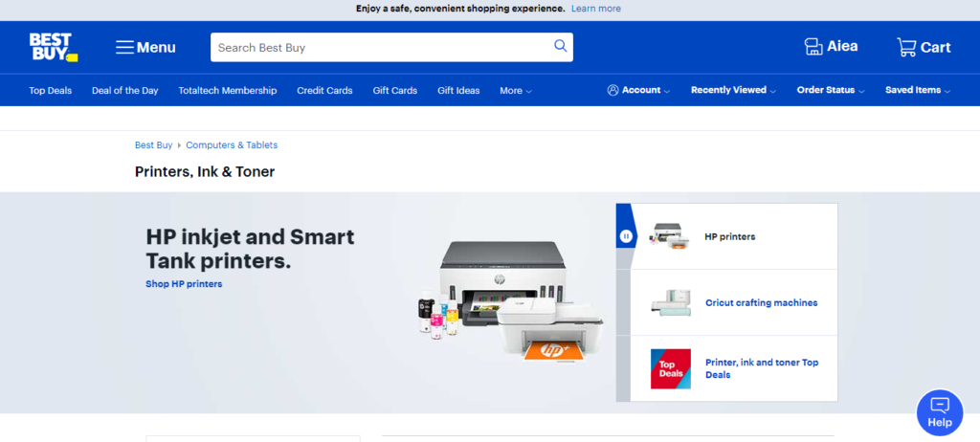Go to Top Deals
Screen dimensions: 980x442
[51, 91]
